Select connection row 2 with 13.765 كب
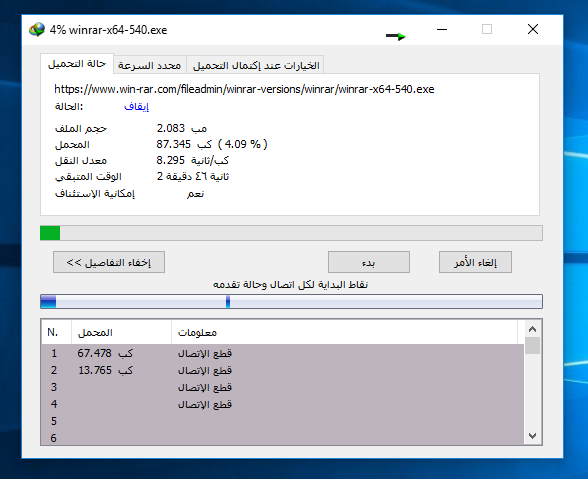The width and height of the screenshot is (588, 479). tap(283, 370)
